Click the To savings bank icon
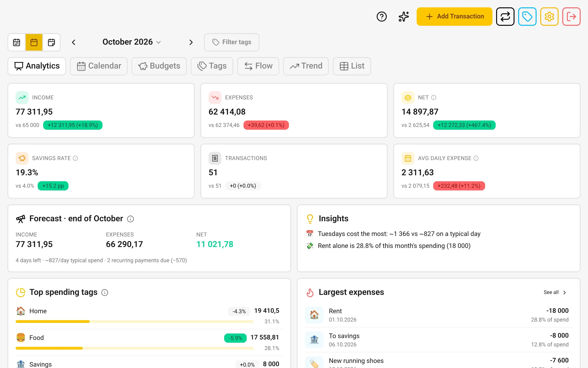This screenshot has width=588, height=368. pos(314,340)
